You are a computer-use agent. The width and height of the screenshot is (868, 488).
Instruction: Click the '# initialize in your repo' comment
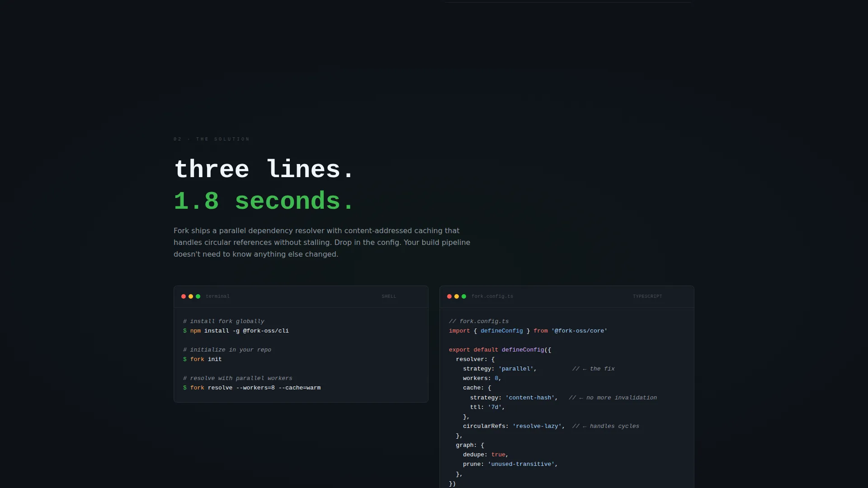click(227, 350)
